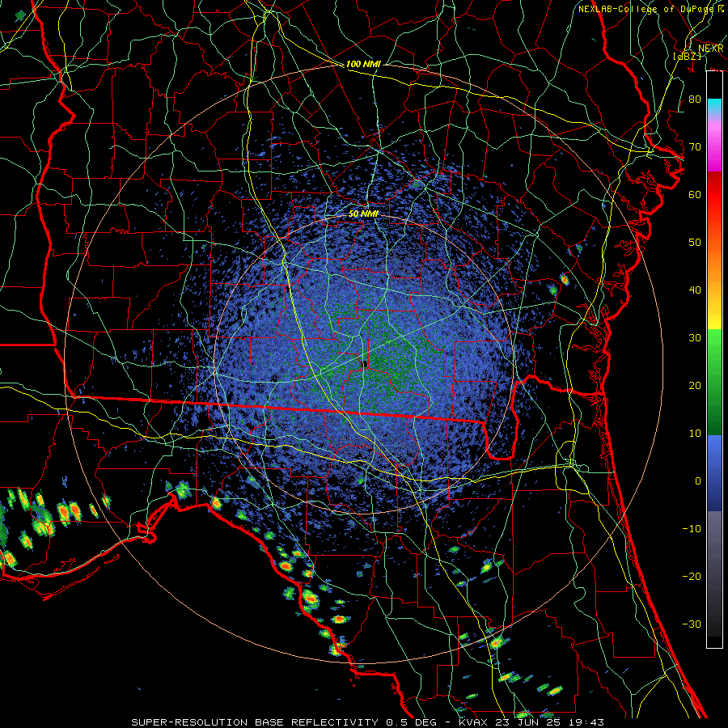
Task: Click the -10 value on the dBZ scale
Action: coord(692,528)
